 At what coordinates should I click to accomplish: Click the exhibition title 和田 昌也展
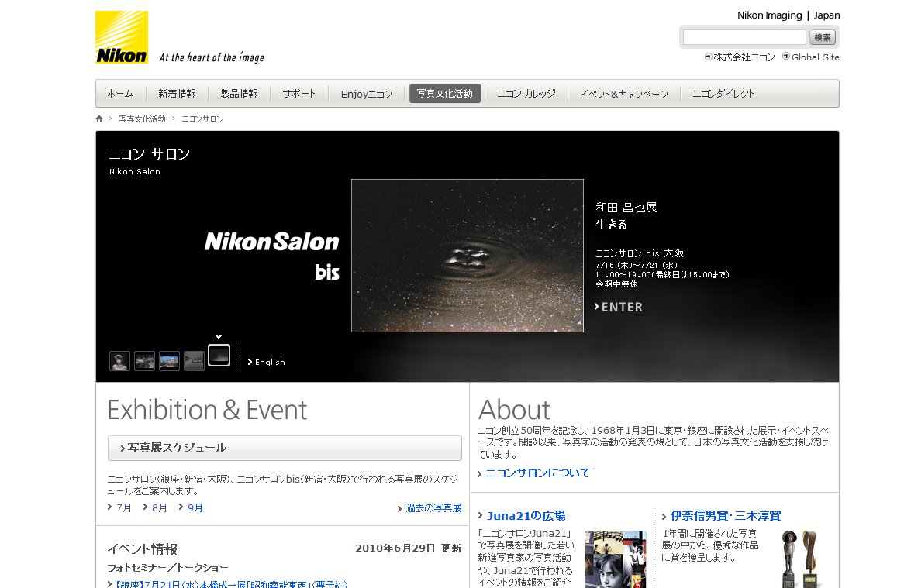pyautogui.click(x=626, y=207)
